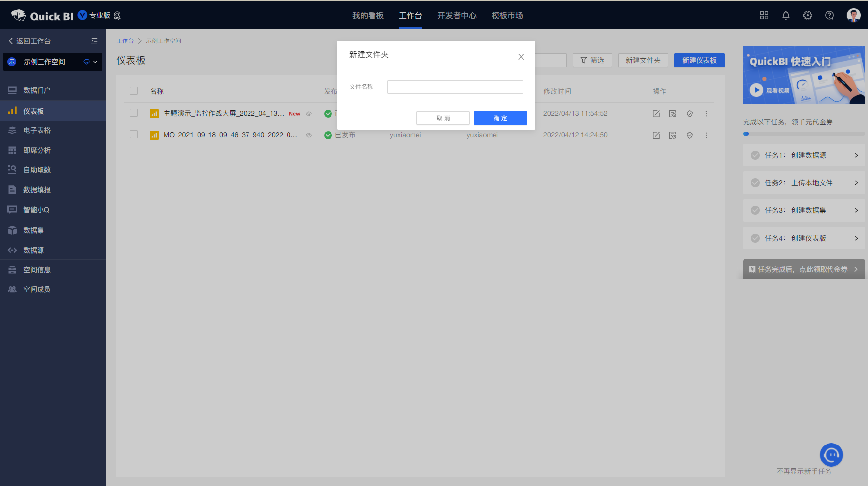Select checkbox for 主题演示 dashboard row
The height and width of the screenshot is (486, 868).
(134, 113)
